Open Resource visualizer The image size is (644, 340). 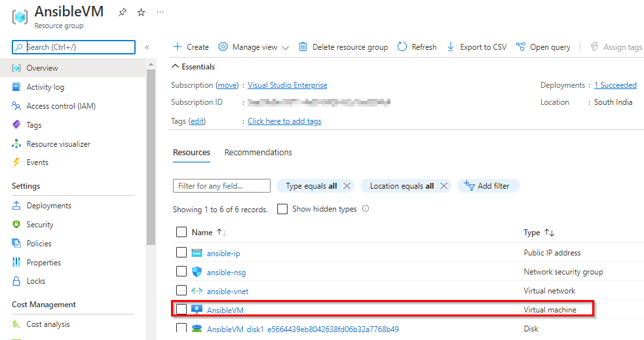58,144
